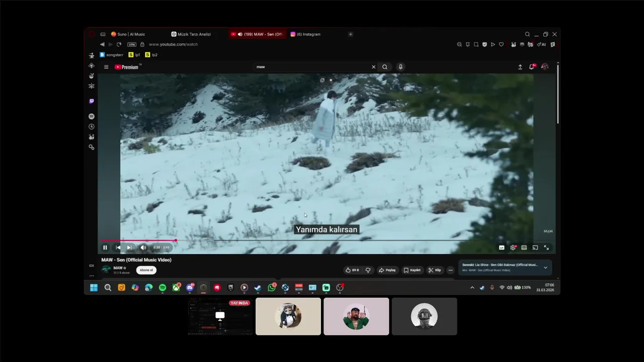The height and width of the screenshot is (362, 644).
Task: Open Twitch in the browser sidebar
Action: pos(91,101)
